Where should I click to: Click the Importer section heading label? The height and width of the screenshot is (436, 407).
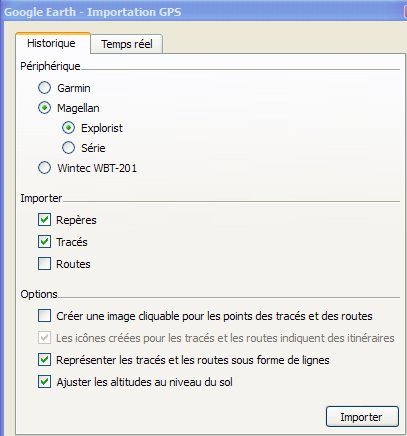(41, 198)
